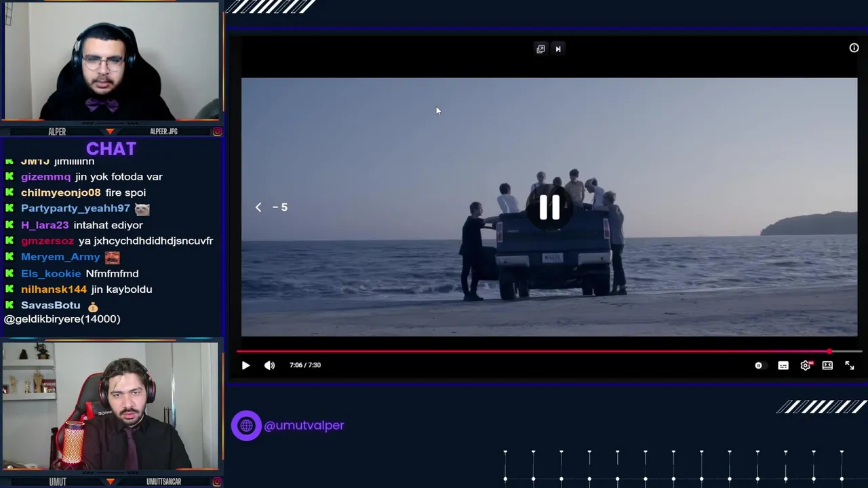
Task: Click username chilmyeonjo08 in chat
Action: [60, 193]
